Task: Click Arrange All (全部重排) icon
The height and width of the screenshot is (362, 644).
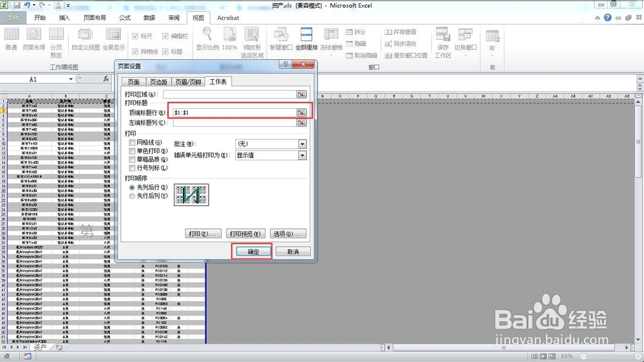Action: 307,35
